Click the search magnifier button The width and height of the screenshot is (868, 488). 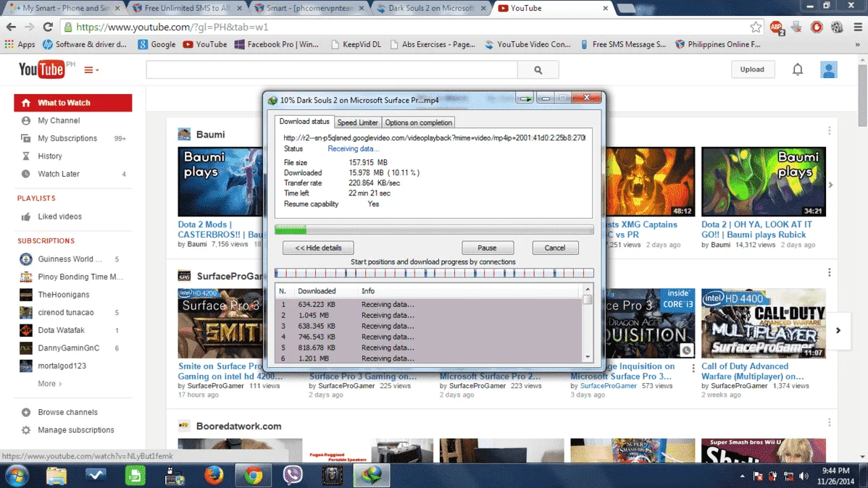click(538, 70)
